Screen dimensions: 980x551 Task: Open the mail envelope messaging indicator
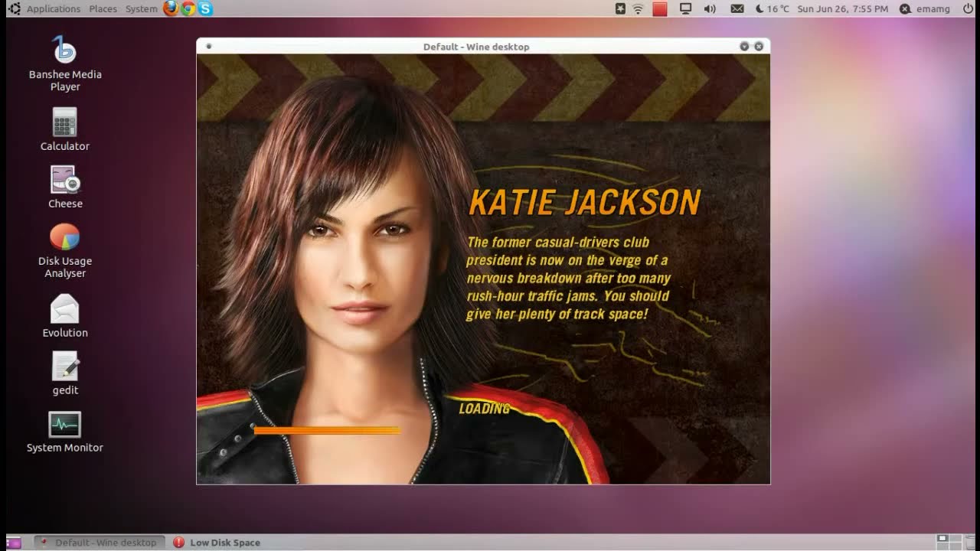[x=737, y=8]
